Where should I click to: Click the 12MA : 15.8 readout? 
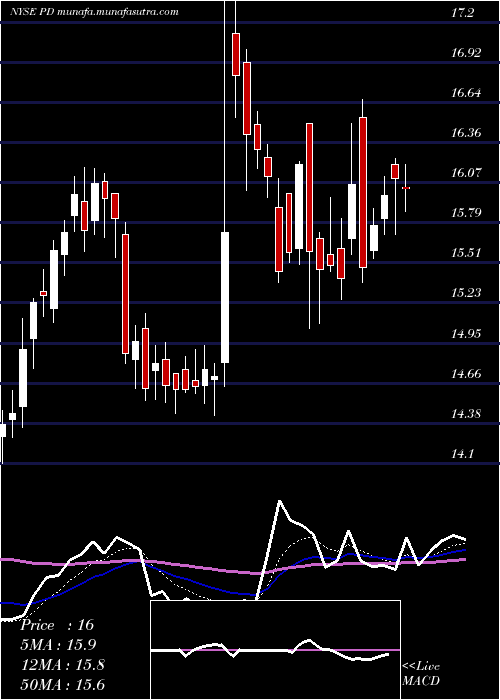click(63, 665)
